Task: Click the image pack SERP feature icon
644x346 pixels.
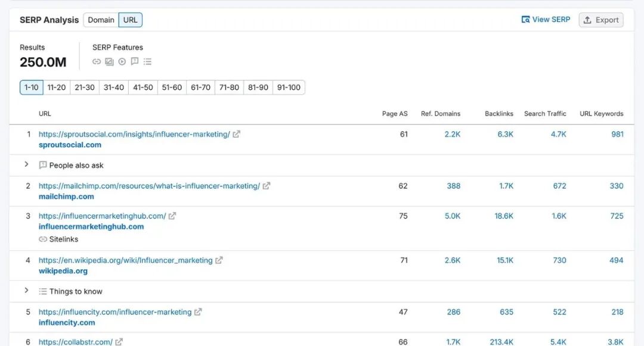Action: pos(109,61)
